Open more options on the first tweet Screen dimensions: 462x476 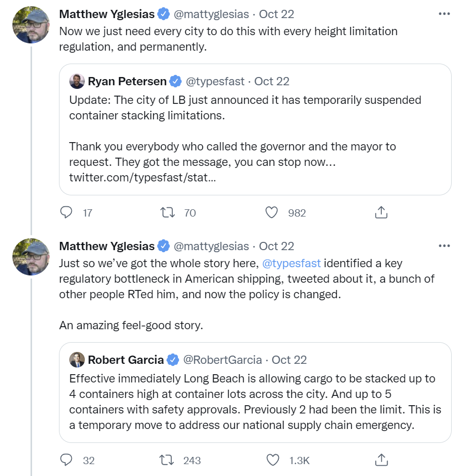click(x=444, y=14)
